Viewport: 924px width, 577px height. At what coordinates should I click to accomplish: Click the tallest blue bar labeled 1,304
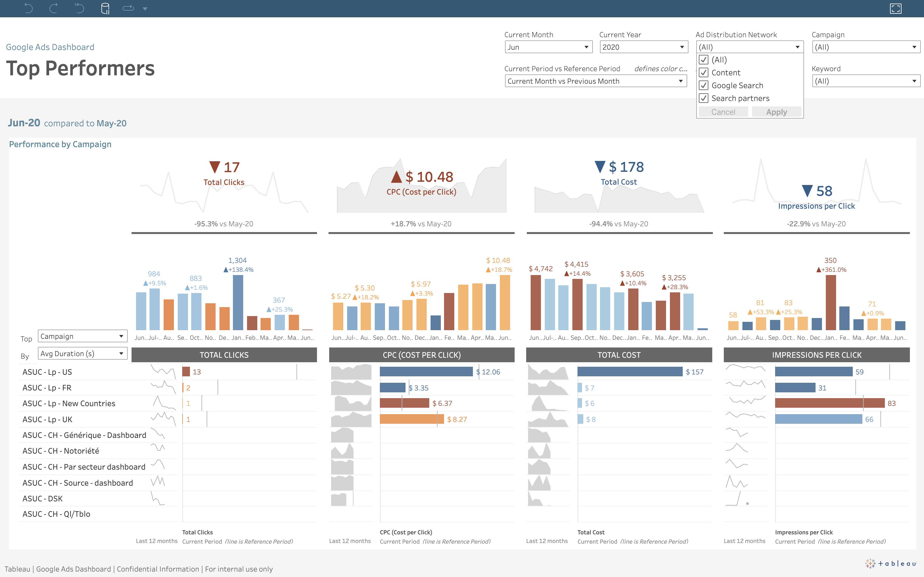click(x=238, y=302)
